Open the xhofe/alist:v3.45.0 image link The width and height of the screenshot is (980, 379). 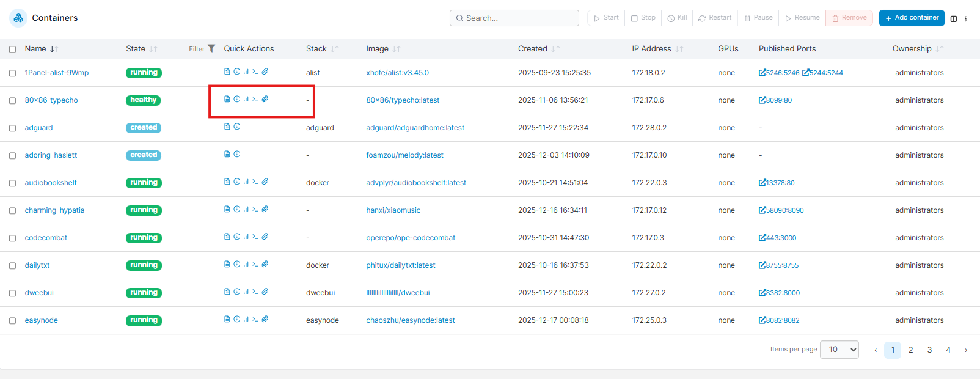[397, 73]
